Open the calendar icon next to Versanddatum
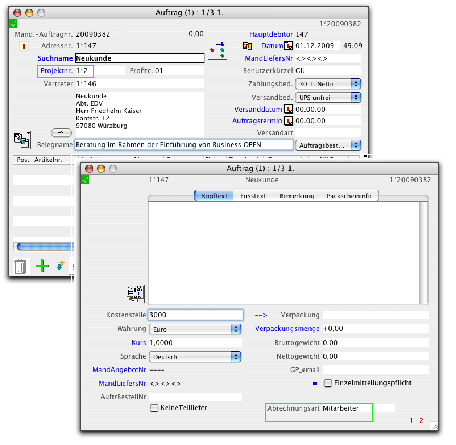The width and height of the screenshot is (456, 445). tap(288, 109)
